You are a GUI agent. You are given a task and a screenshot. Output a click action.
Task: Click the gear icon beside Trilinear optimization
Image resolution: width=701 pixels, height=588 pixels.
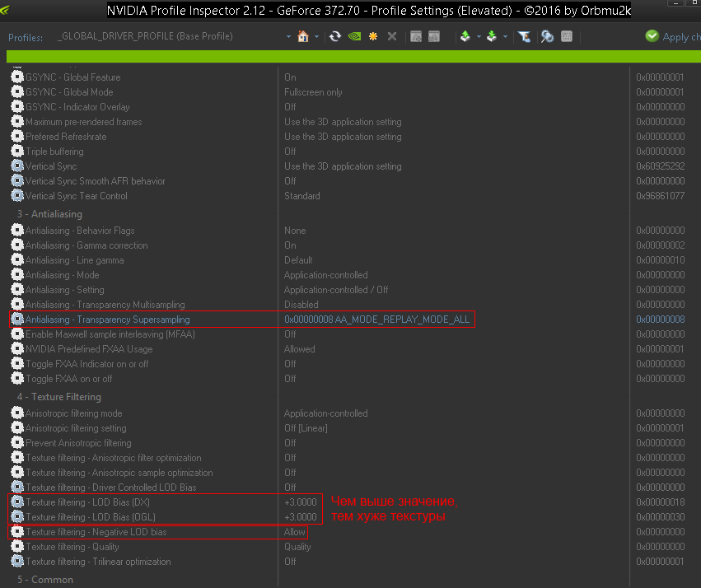[17, 561]
